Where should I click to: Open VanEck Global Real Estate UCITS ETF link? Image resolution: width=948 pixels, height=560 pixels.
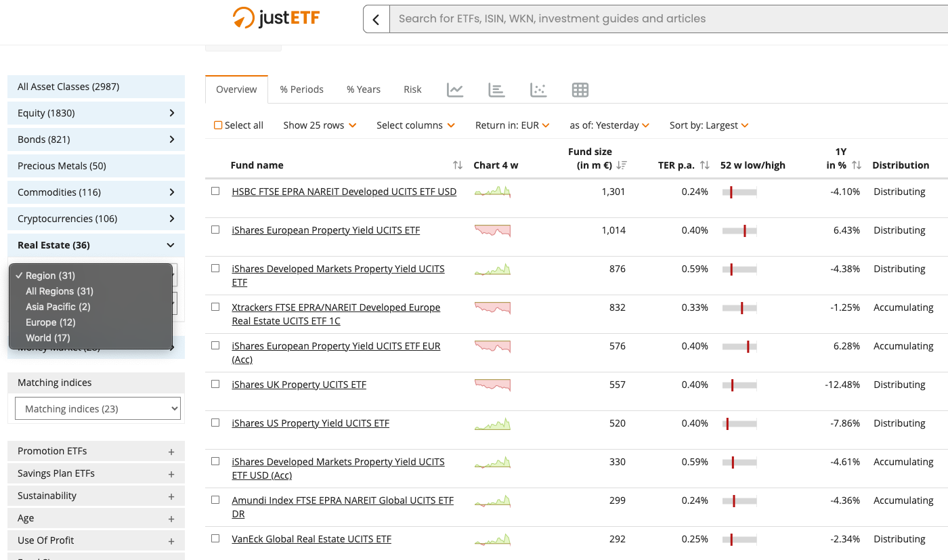click(x=311, y=539)
